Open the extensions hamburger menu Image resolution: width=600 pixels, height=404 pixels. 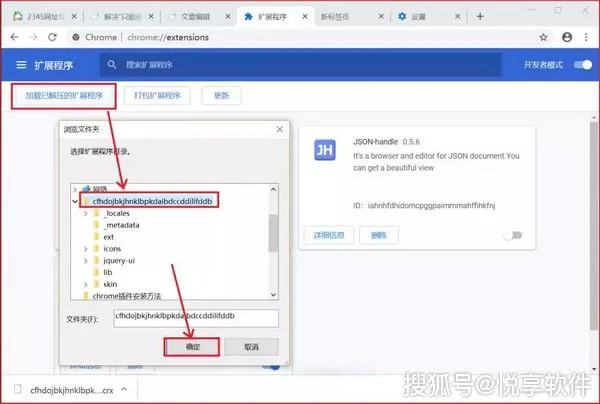click(21, 65)
